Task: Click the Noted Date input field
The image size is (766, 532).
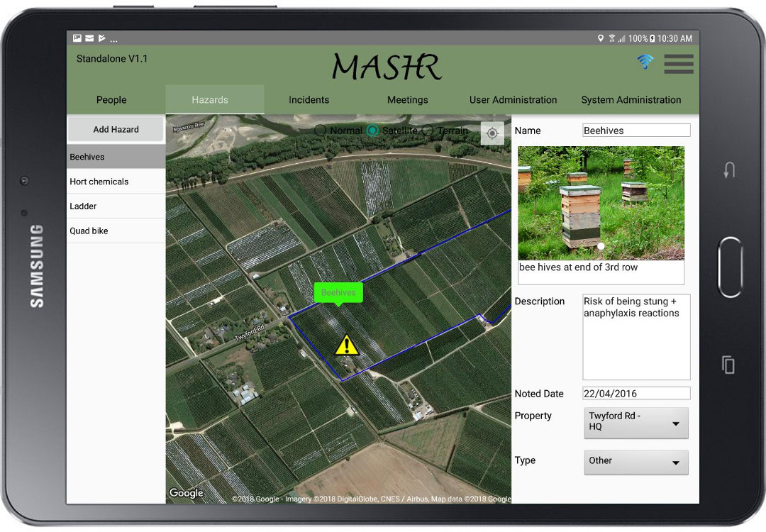Action: [x=635, y=394]
